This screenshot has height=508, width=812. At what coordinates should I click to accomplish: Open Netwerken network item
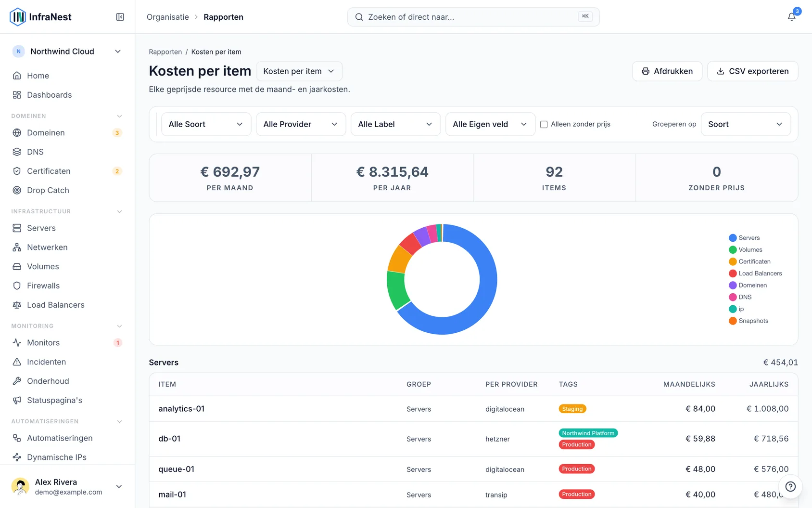[67, 247]
